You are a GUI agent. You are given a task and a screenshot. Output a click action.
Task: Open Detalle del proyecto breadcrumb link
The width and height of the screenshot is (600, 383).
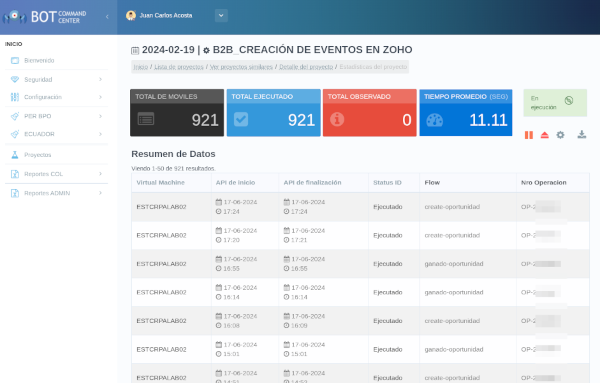tap(306, 67)
